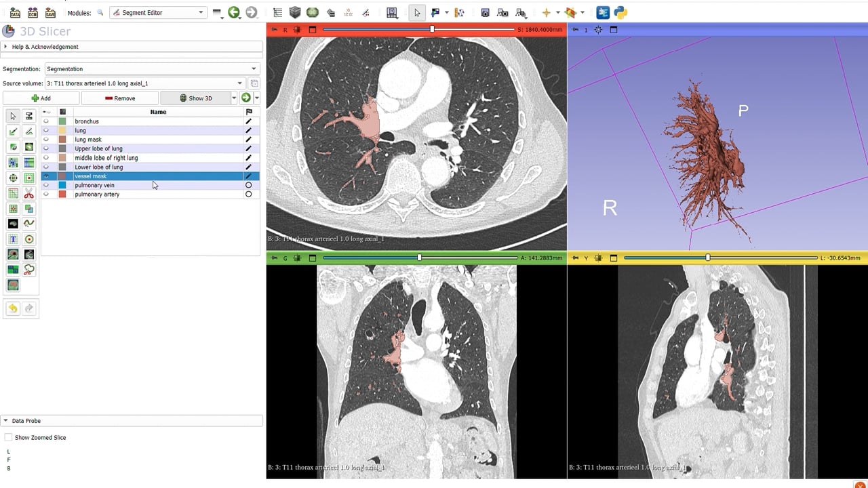The width and height of the screenshot is (868, 488).
Task: Click the Show 3D button
Action: point(195,98)
